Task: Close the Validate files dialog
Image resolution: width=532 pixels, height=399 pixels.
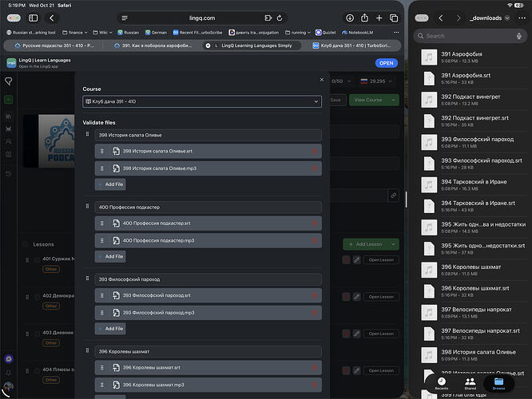Action: (x=322, y=80)
